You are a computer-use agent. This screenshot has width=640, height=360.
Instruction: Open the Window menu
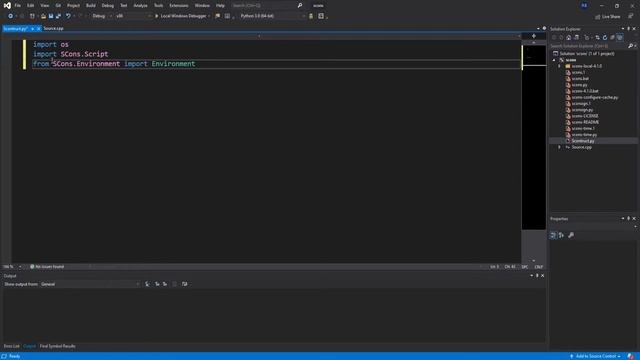(x=202, y=6)
